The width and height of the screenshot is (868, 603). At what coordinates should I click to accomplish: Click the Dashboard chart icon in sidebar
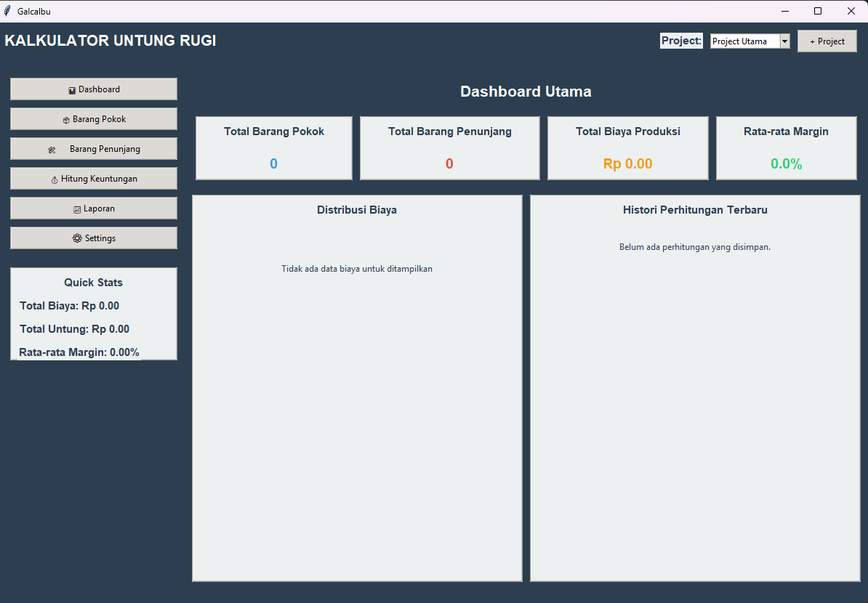click(72, 90)
